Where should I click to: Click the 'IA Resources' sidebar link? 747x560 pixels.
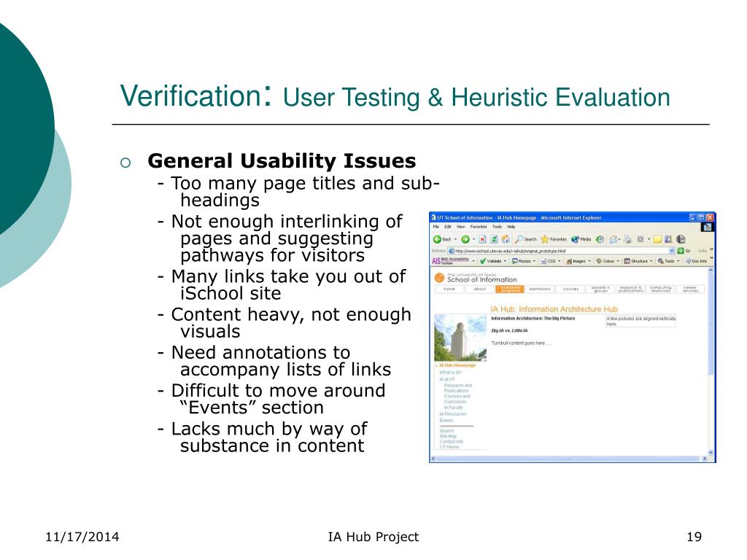[453, 414]
